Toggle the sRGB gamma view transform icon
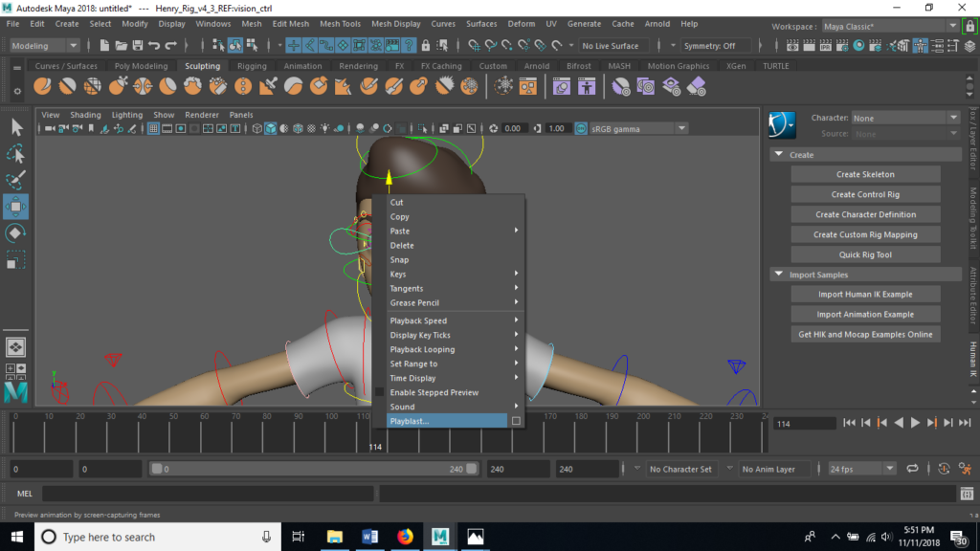The height and width of the screenshot is (551, 980). pyautogui.click(x=581, y=129)
